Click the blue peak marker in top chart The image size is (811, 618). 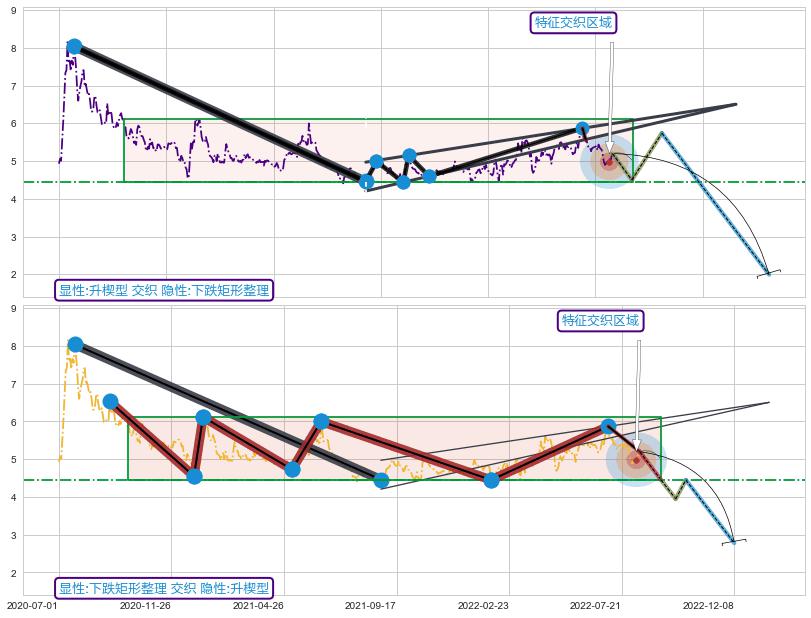pyautogui.click(x=73, y=47)
